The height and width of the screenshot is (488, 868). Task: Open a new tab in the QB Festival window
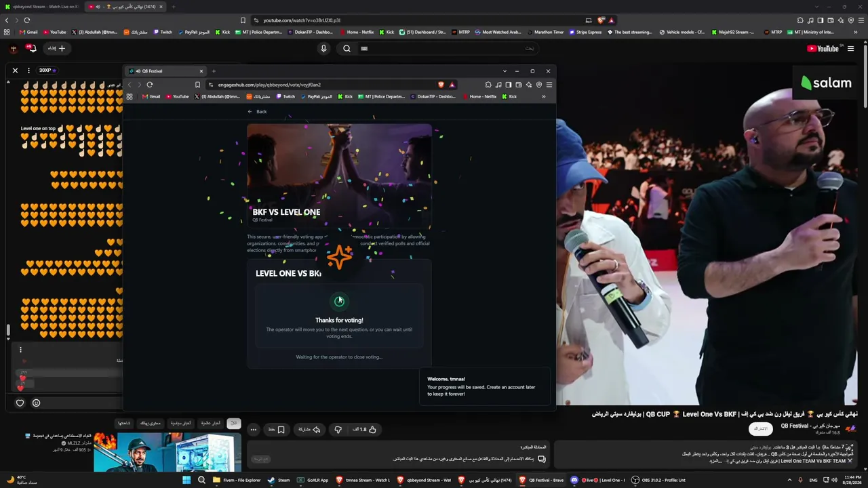tap(214, 71)
